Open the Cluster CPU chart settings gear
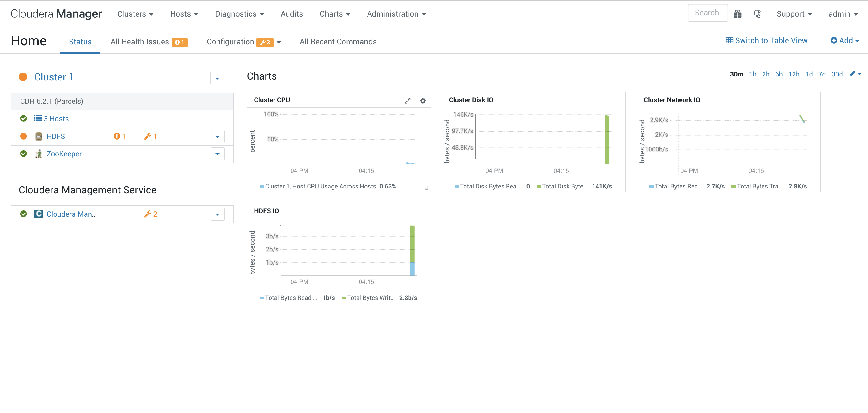This screenshot has width=868, height=413. (x=423, y=101)
